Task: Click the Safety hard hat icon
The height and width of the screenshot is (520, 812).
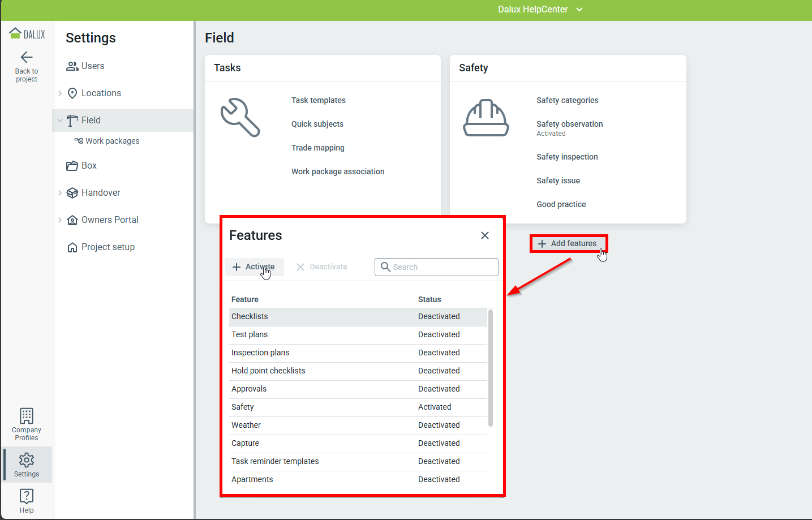Action: coord(486,118)
